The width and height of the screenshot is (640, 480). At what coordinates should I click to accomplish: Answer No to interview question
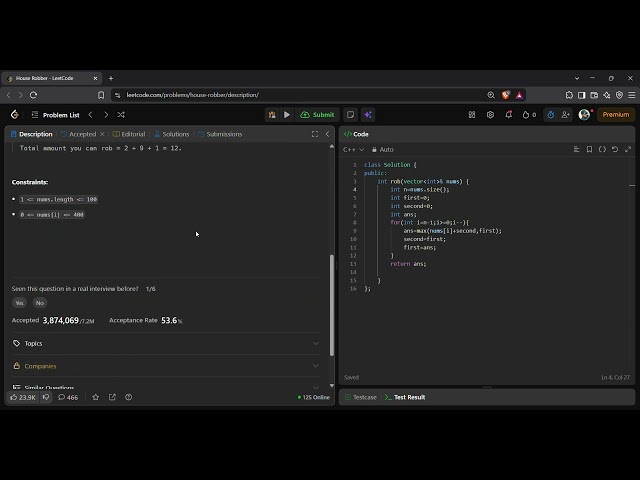coord(40,303)
